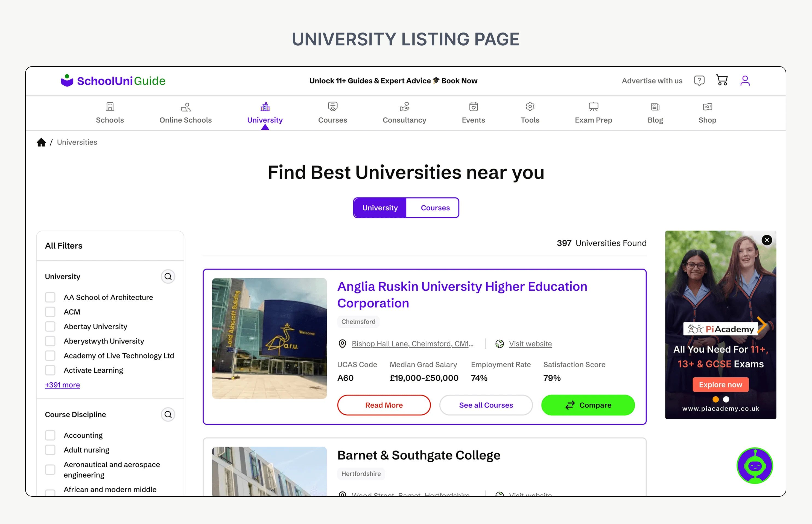This screenshot has height=524, width=812.
Task: Check Aberystwyth University filter
Action: (x=50, y=341)
